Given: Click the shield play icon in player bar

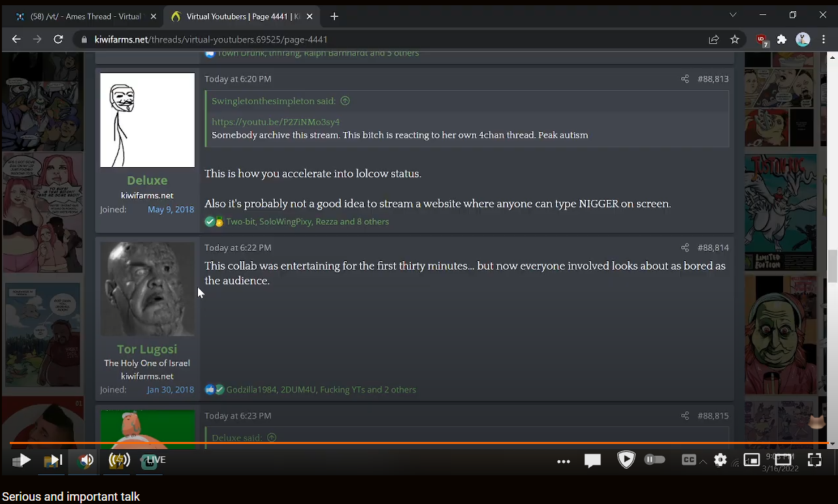Looking at the screenshot, I should [x=626, y=460].
